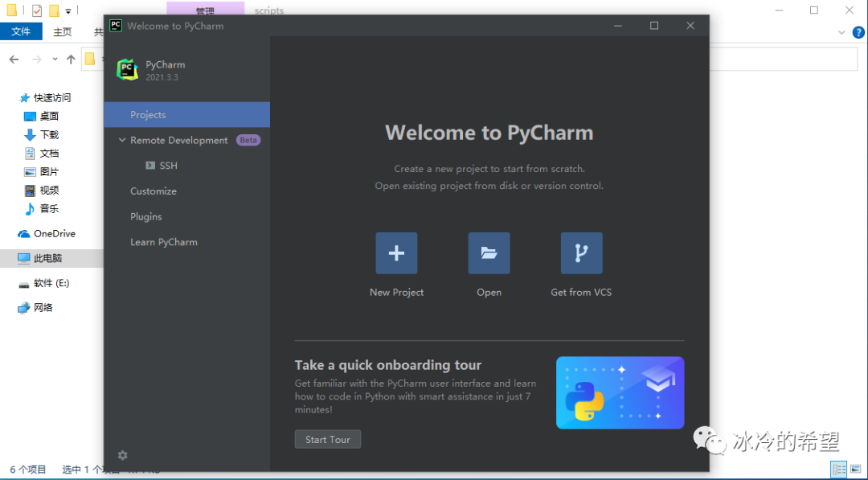Click the PyCharm logo in the sidebar
This screenshot has width=868, height=480.
tap(127, 70)
